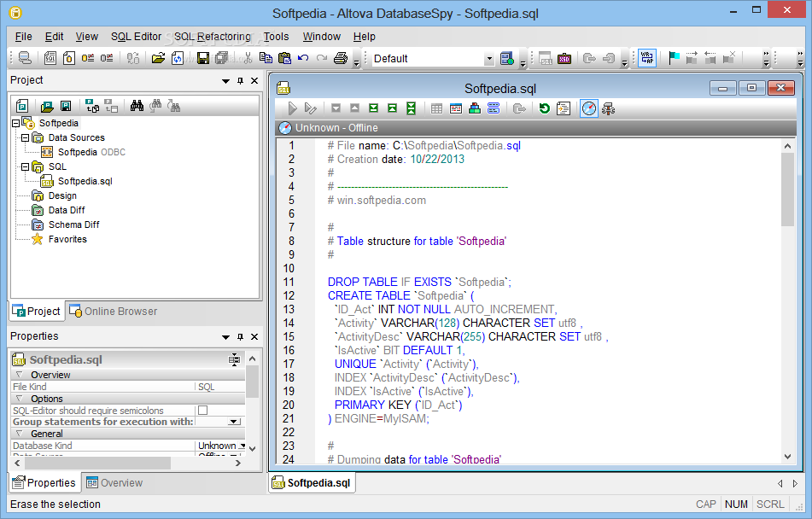Select the Softpedia.sql document tab
The height and width of the screenshot is (519, 812).
click(x=312, y=483)
